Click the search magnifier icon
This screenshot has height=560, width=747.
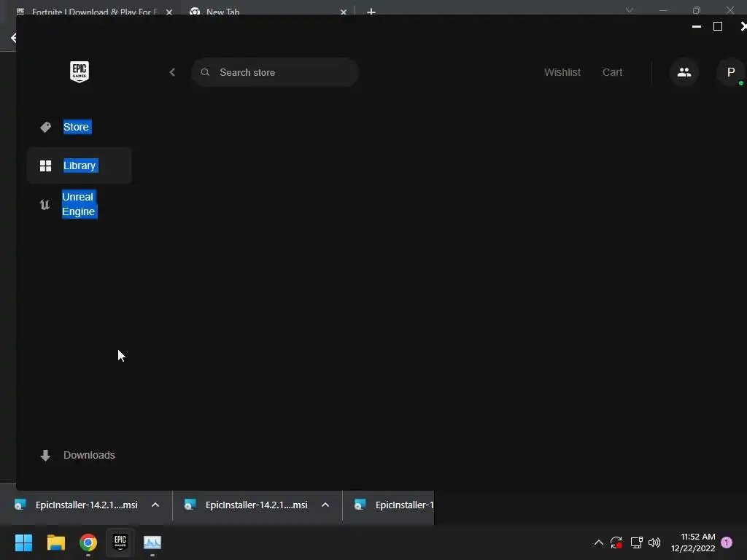click(205, 72)
